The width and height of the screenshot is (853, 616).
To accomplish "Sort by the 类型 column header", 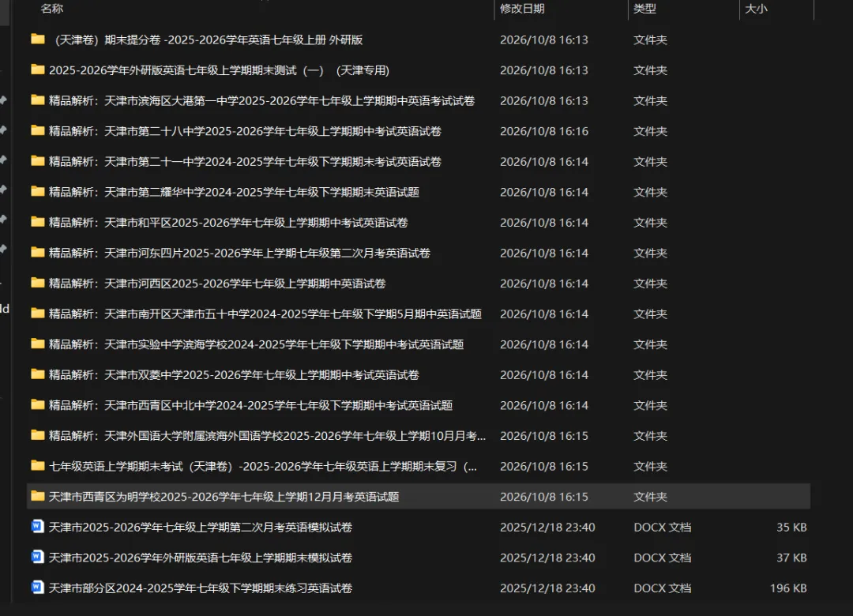I will coord(644,9).
